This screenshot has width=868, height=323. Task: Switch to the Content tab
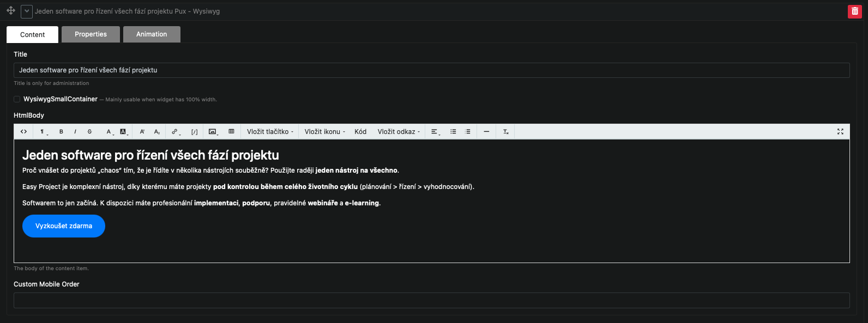[33, 34]
